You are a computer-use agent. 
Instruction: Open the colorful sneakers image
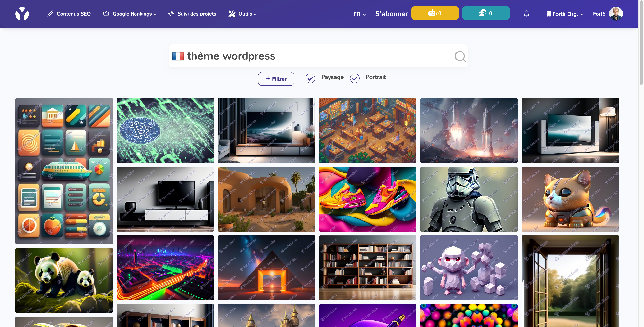(368, 199)
